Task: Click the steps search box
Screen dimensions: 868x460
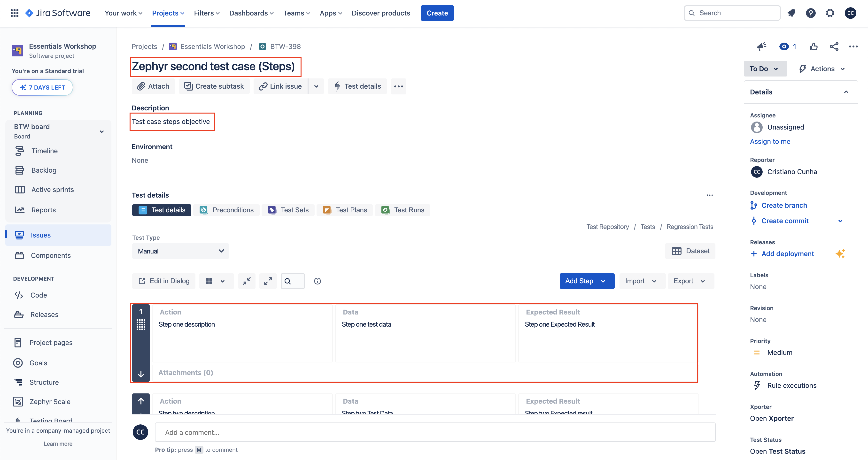Action: click(x=293, y=281)
